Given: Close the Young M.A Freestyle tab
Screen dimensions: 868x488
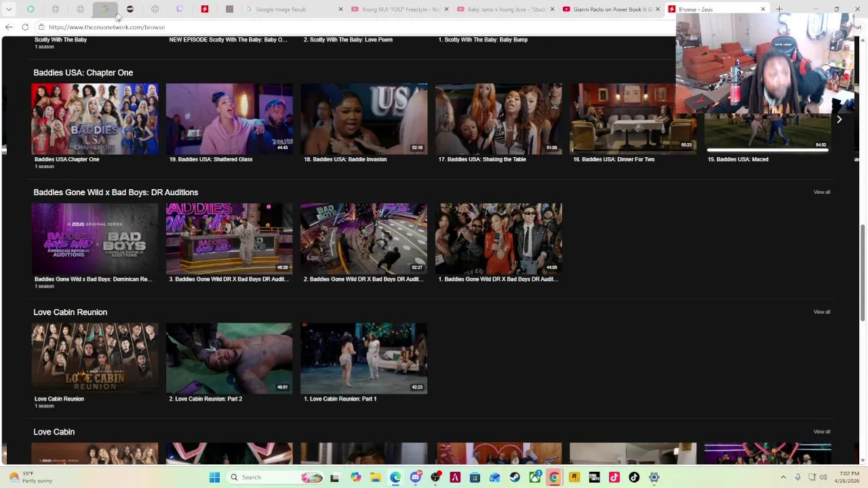Looking at the screenshot, I should 446,9.
